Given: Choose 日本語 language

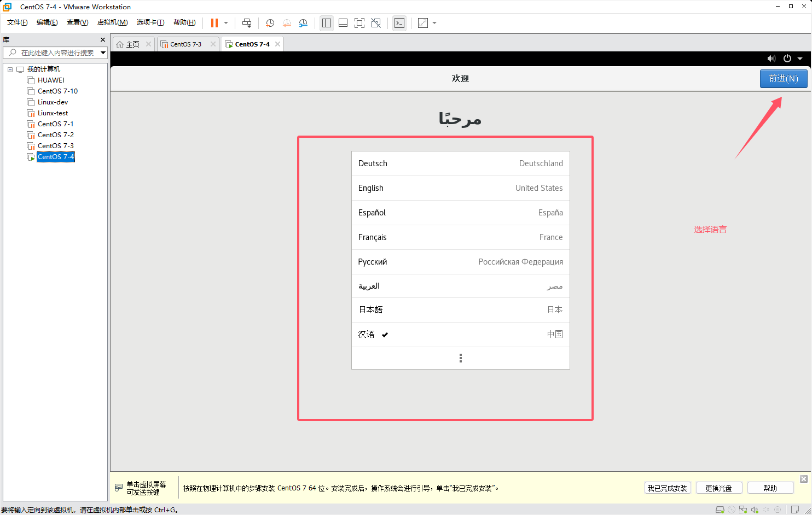Looking at the screenshot, I should click(x=461, y=310).
